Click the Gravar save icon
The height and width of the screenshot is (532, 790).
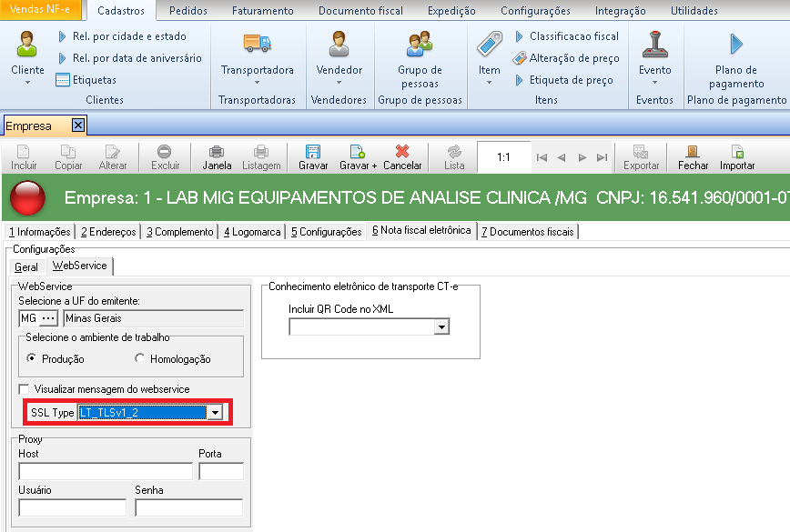[313, 152]
